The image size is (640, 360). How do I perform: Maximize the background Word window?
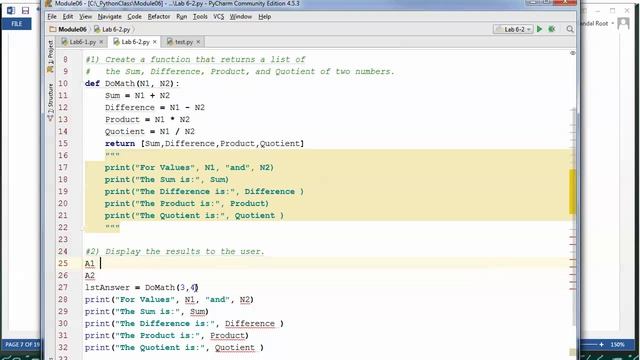tap(612, 10)
